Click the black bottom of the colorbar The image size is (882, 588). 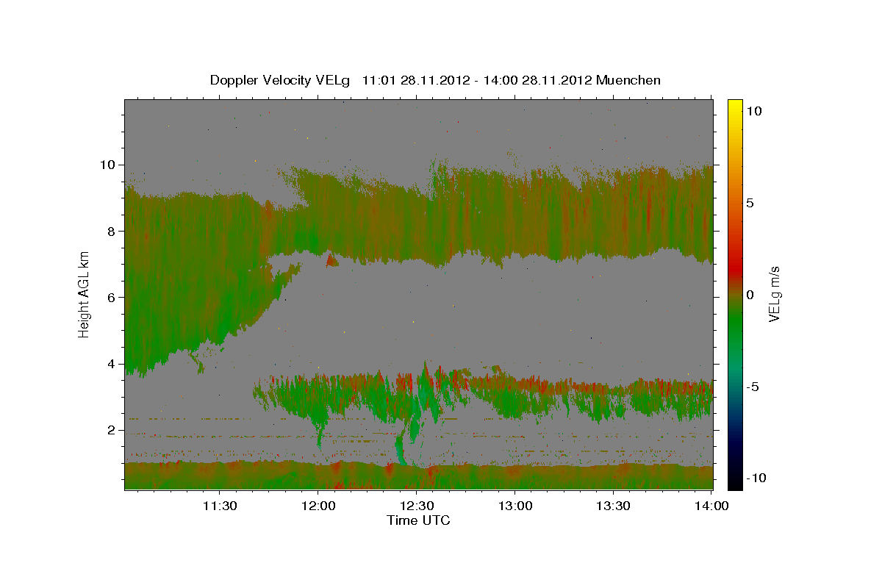[735, 481]
